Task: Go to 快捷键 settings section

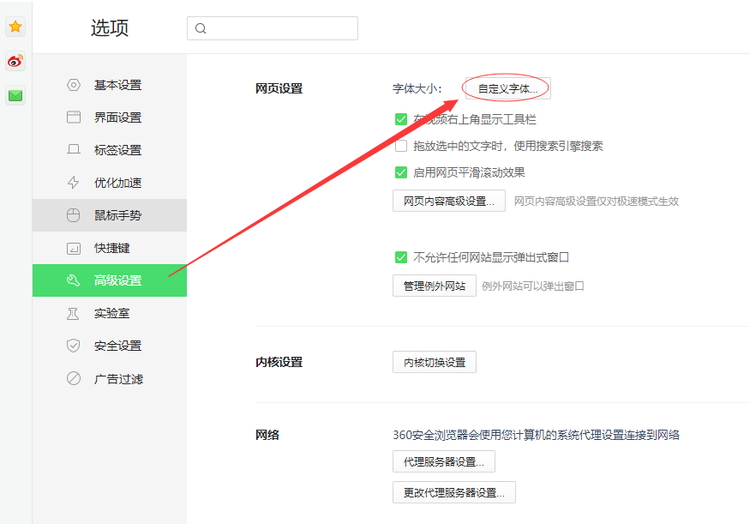Action: tap(111, 248)
